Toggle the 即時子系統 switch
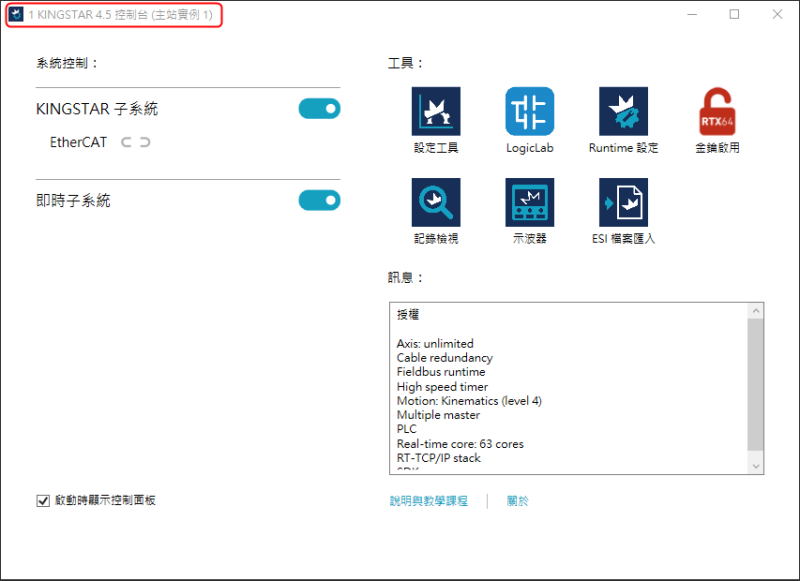Viewport: 800px width, 581px height. click(319, 200)
